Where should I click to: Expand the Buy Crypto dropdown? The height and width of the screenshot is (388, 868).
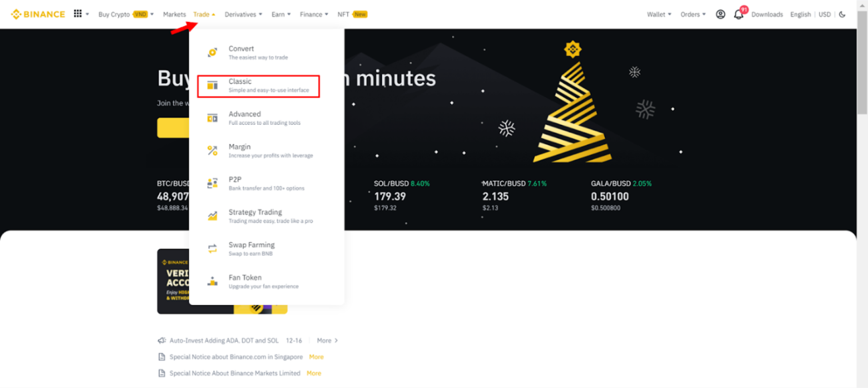click(126, 14)
